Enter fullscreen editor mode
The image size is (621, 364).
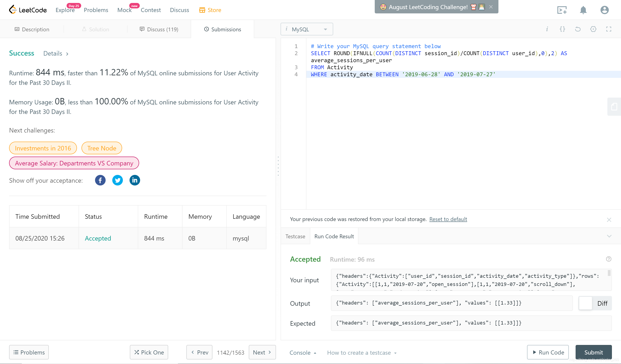pos(609,29)
